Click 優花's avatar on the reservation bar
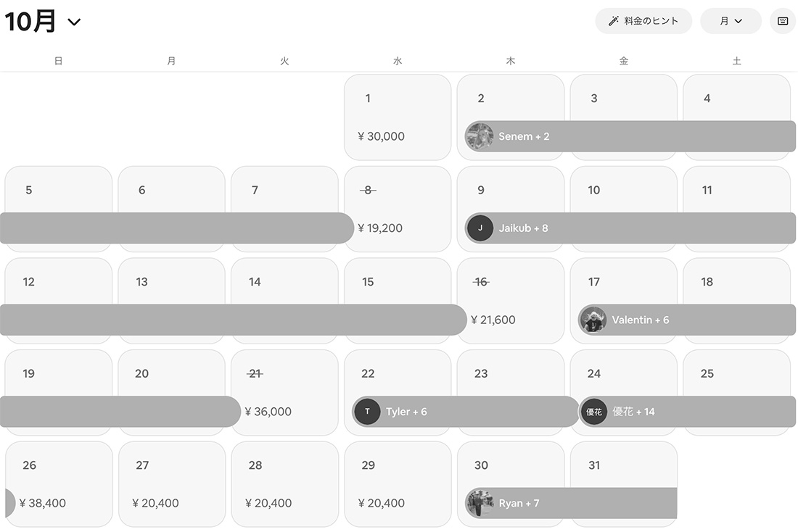This screenshot has width=798, height=532. point(593,412)
